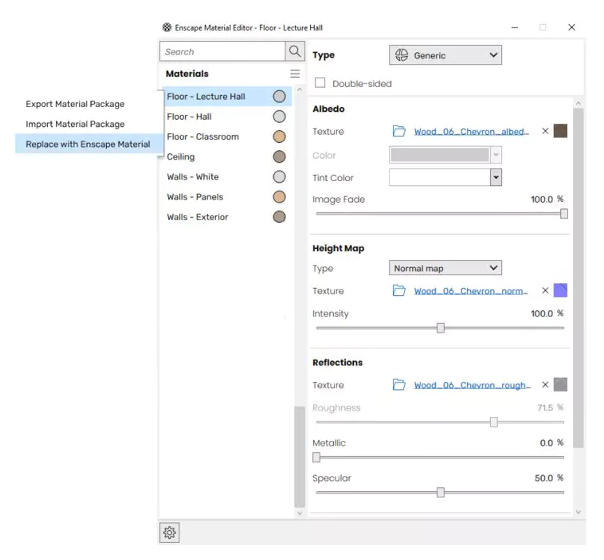Image resolution: width=604 pixels, height=560 pixels.
Task: Click the Albedo texture thumbnail swatch
Action: (x=560, y=131)
